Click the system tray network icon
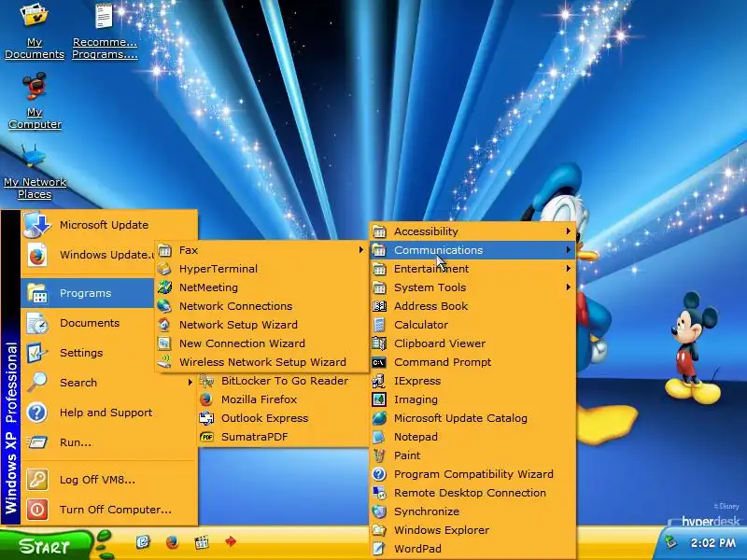This screenshot has width=747, height=560. (670, 542)
